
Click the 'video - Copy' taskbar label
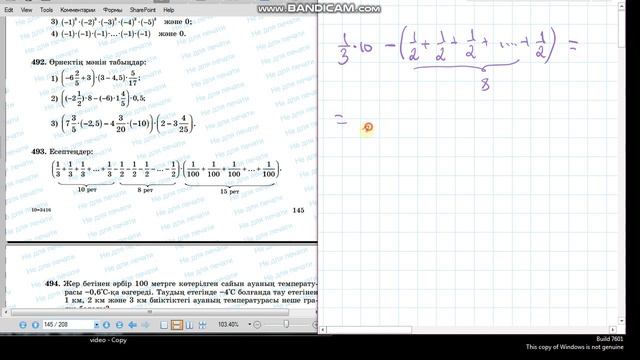(x=108, y=340)
